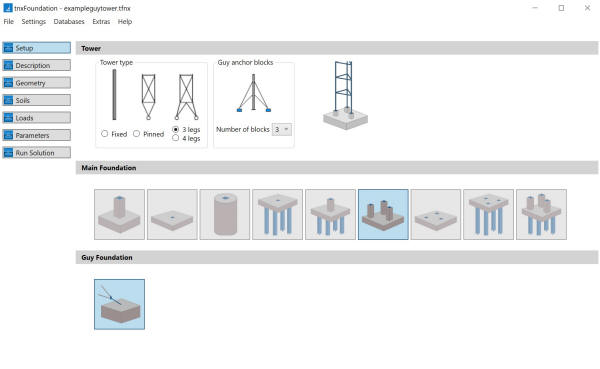Select the pile cap with single pier foundation

pos(330,214)
